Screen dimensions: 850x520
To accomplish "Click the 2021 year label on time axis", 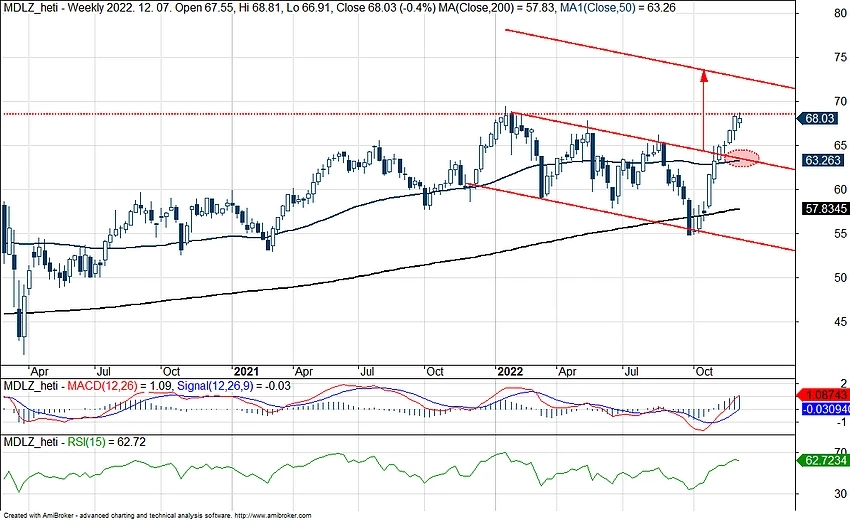I will pos(247,372).
